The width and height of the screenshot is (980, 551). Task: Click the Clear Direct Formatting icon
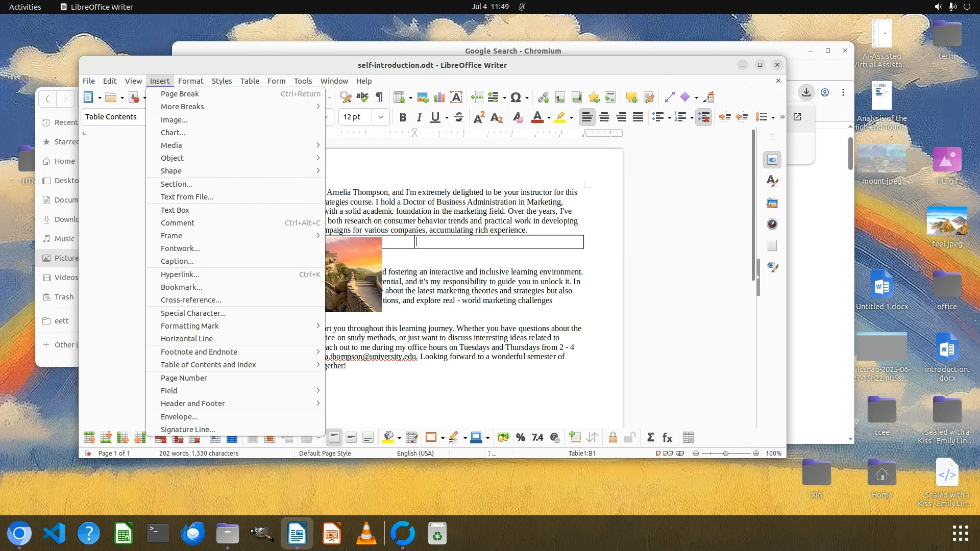coord(518,117)
